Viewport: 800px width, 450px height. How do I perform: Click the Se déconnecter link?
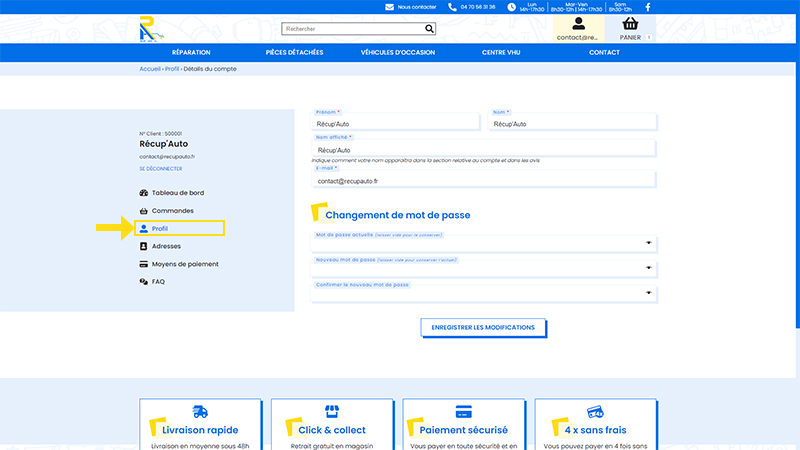coord(161,169)
